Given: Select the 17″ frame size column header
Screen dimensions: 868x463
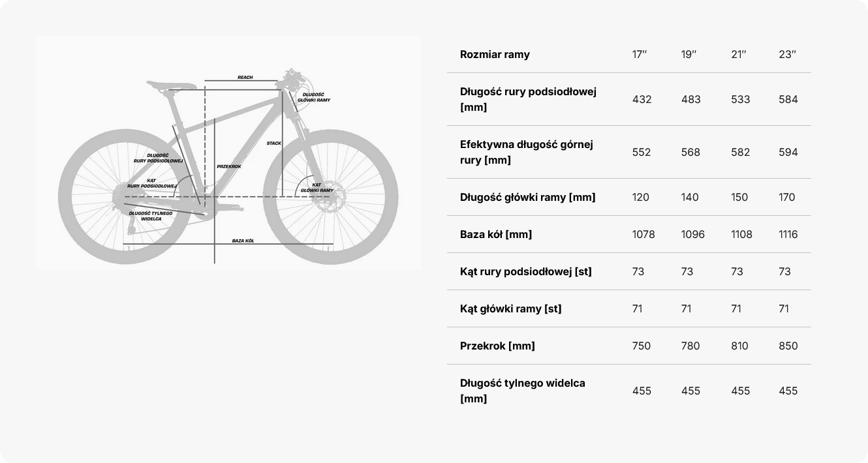Looking at the screenshot, I should click(640, 54).
